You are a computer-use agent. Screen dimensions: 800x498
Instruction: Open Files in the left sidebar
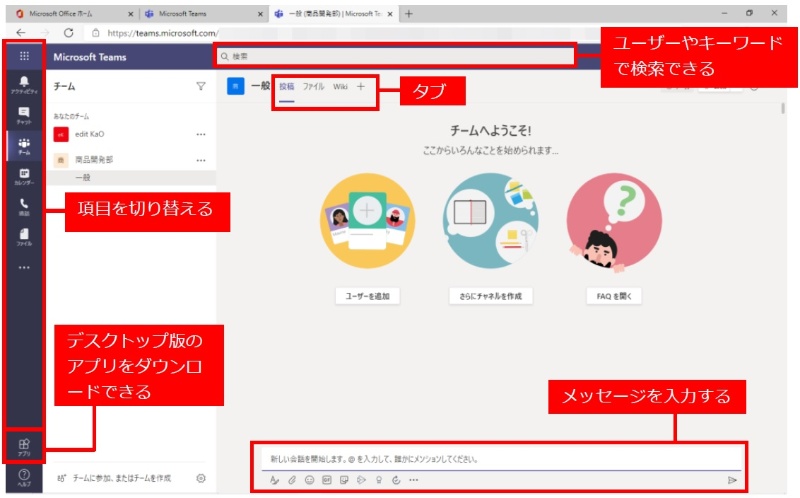(24, 236)
